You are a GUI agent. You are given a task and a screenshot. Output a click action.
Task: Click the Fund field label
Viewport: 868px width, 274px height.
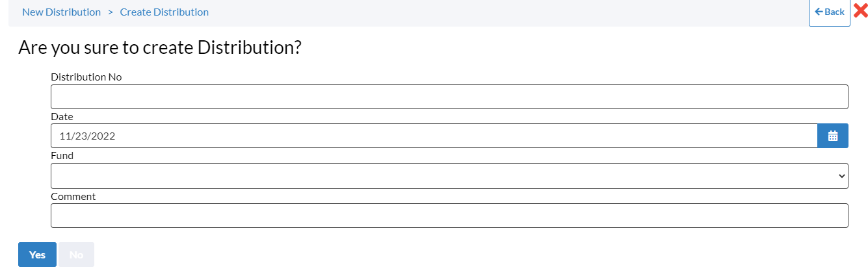(62, 156)
